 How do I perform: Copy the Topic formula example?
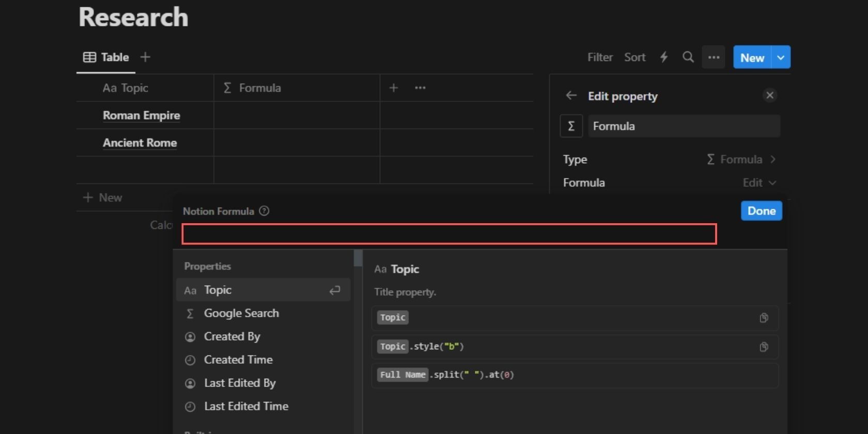pos(764,318)
